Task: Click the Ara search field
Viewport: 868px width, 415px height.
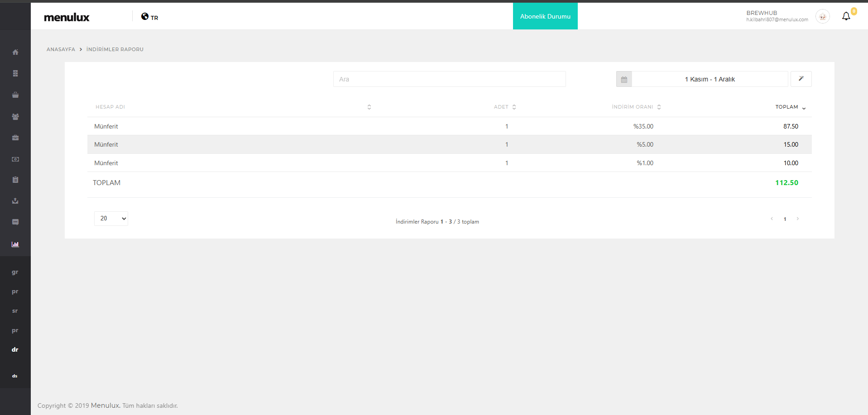Action: 449,79
